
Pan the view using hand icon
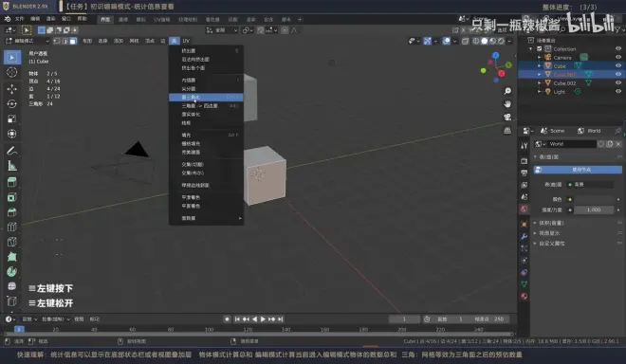coord(507,103)
